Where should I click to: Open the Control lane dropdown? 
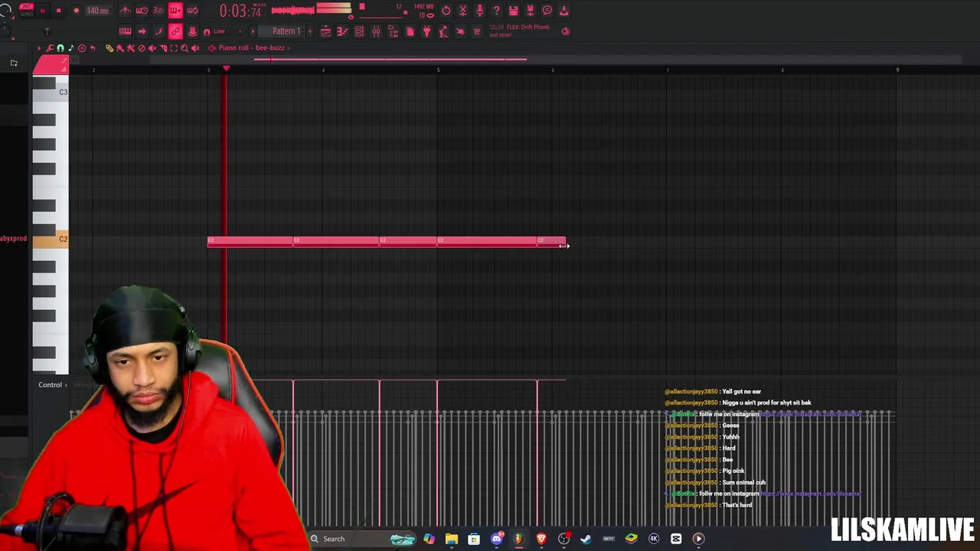click(53, 385)
